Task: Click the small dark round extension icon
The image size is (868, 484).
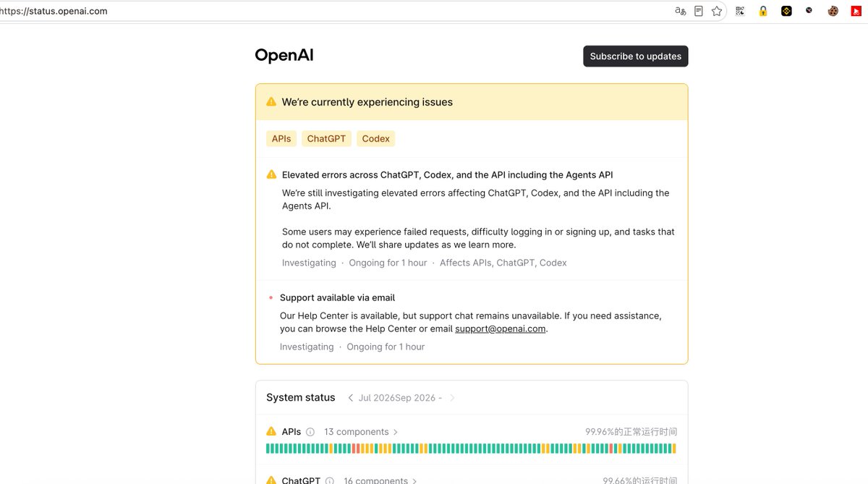Action: [x=809, y=10]
